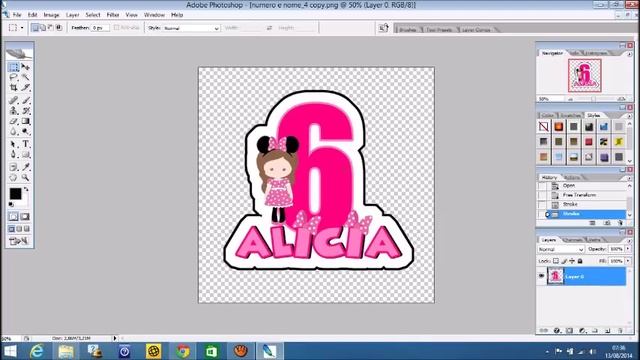Open the Filter menu

[113, 15]
